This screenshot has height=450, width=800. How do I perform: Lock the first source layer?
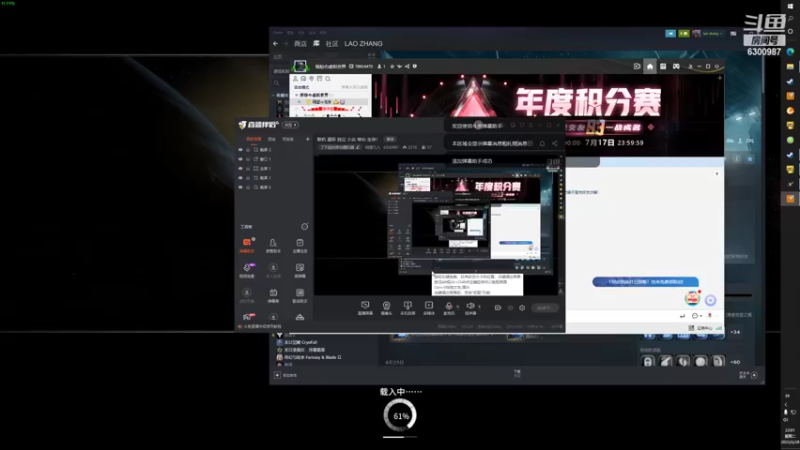tap(248, 150)
